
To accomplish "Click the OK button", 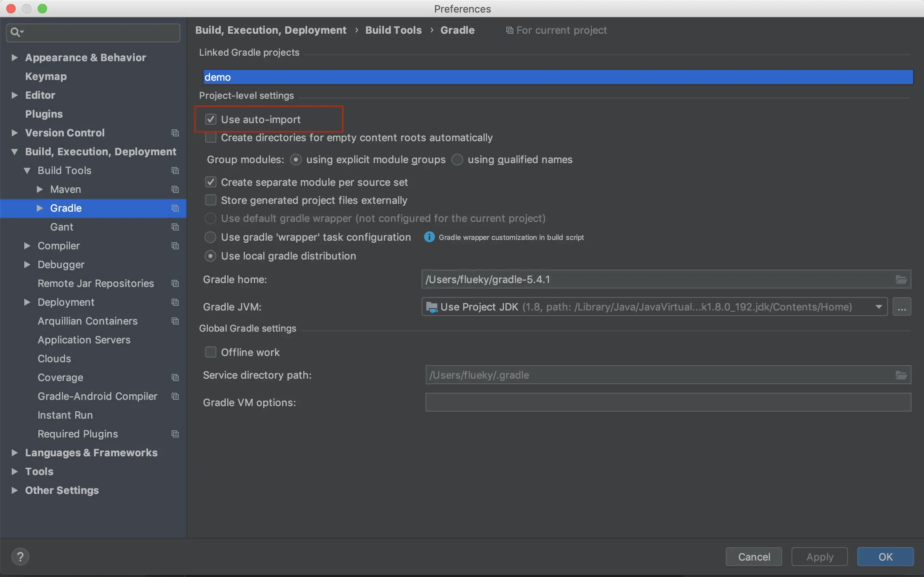I will [x=885, y=557].
